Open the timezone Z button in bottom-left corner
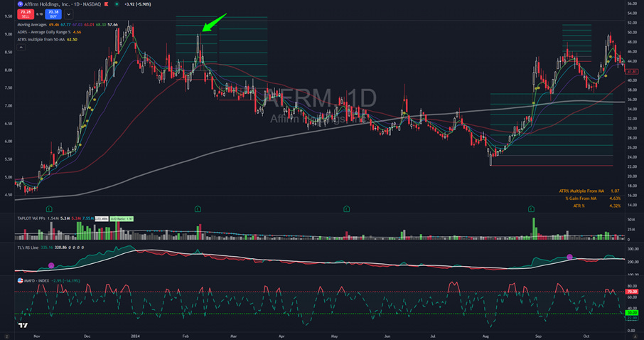This screenshot has height=340, width=644. click(x=6, y=336)
